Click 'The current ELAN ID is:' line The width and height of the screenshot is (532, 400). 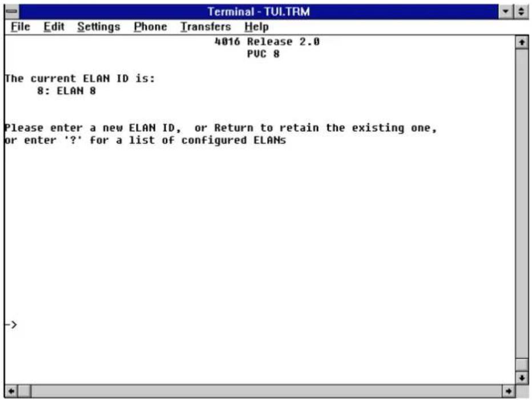click(80, 78)
